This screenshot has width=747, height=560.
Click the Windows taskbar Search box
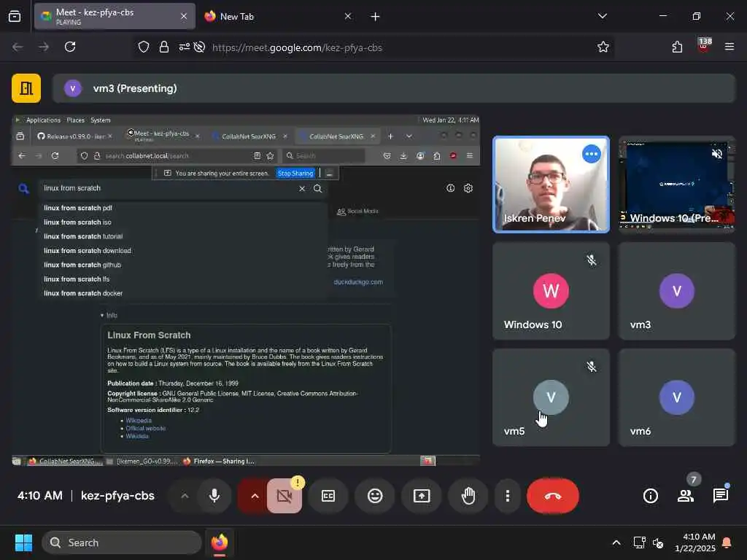click(x=122, y=542)
